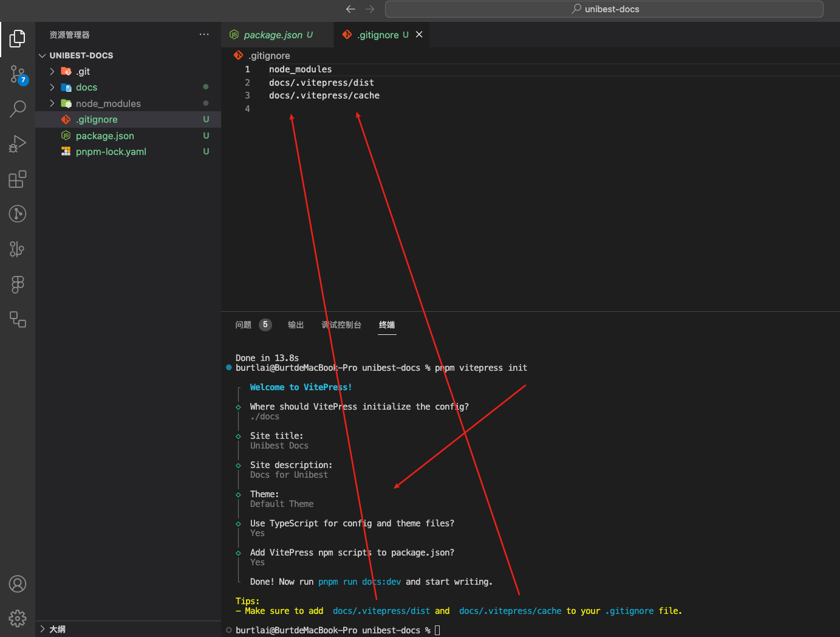Click the terminal 'Site title:' prompt text

click(277, 436)
